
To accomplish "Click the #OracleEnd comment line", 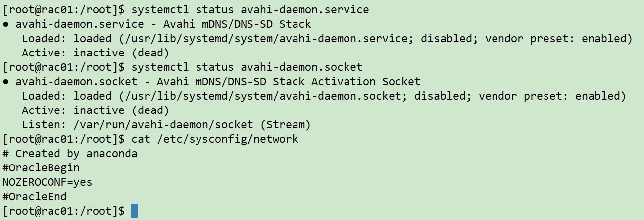I will (x=34, y=196).
